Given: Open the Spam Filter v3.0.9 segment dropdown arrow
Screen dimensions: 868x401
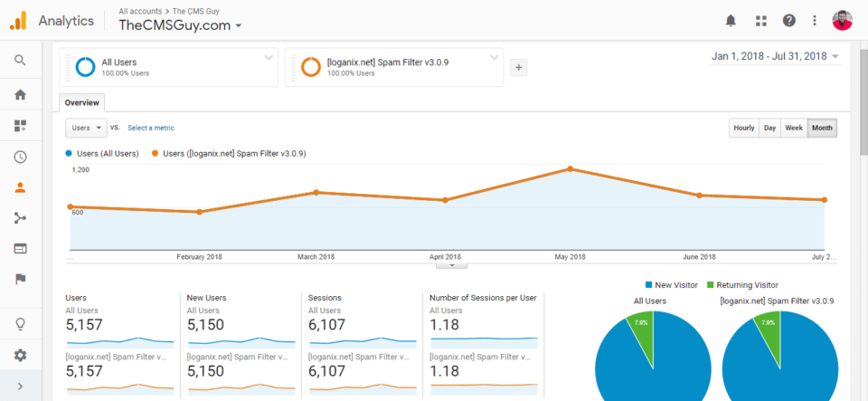Looking at the screenshot, I should (x=495, y=57).
